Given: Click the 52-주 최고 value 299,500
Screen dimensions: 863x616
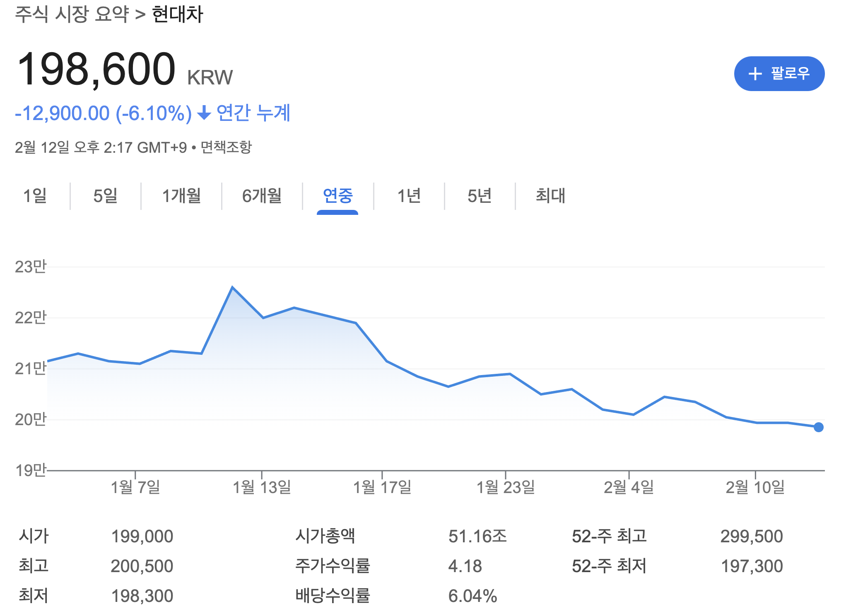Looking at the screenshot, I should (751, 536).
